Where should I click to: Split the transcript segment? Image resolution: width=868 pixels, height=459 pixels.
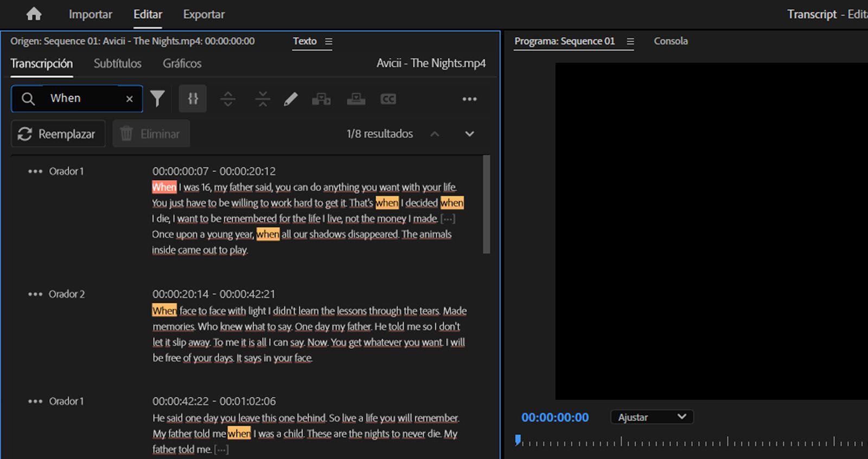[x=228, y=99]
